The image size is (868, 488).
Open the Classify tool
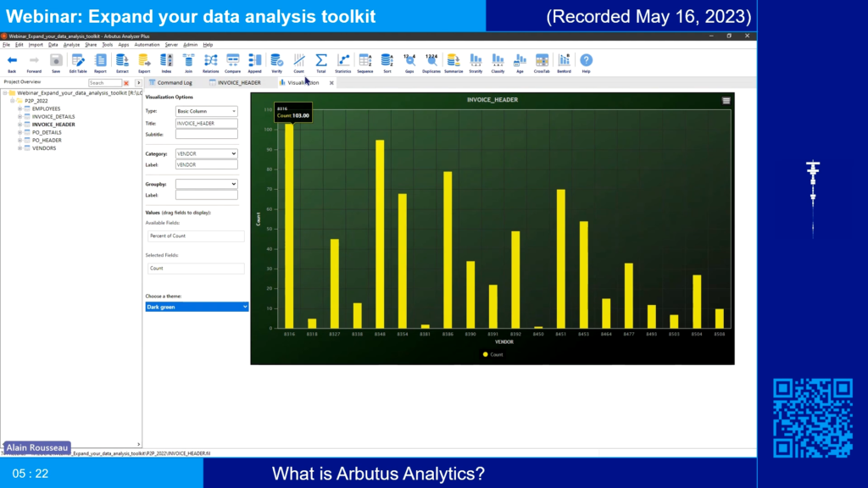pyautogui.click(x=498, y=63)
